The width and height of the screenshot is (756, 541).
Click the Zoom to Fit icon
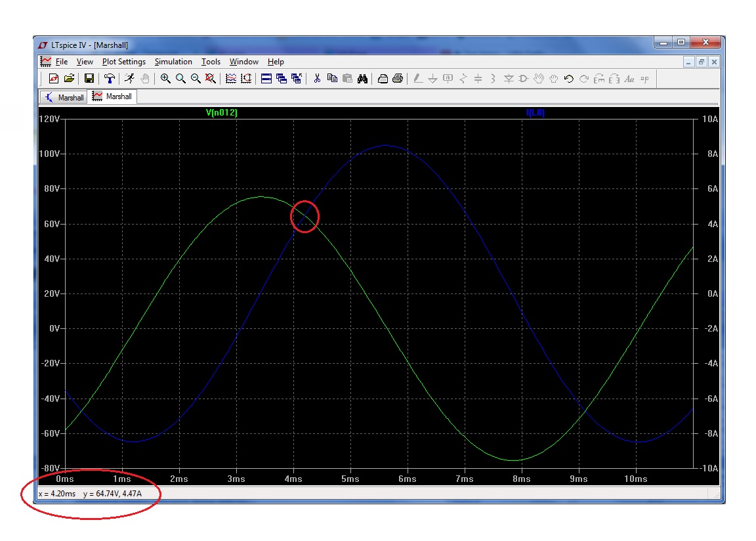coord(211,79)
